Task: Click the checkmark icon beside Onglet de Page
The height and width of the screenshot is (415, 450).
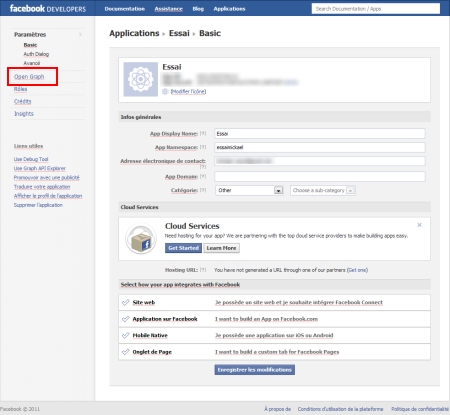Action: pyautogui.click(x=126, y=352)
